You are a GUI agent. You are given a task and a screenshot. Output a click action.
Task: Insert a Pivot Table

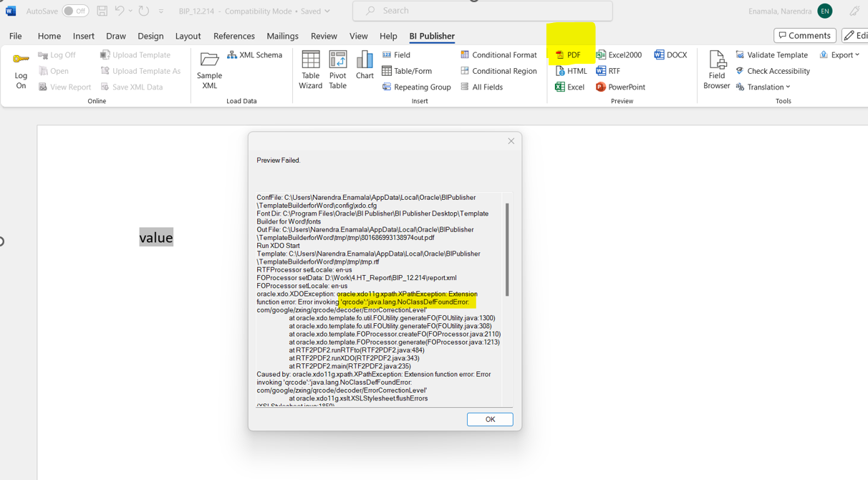[337, 69]
